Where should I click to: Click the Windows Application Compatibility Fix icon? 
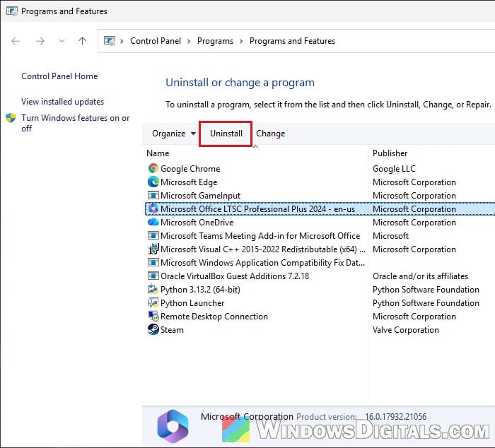click(153, 262)
